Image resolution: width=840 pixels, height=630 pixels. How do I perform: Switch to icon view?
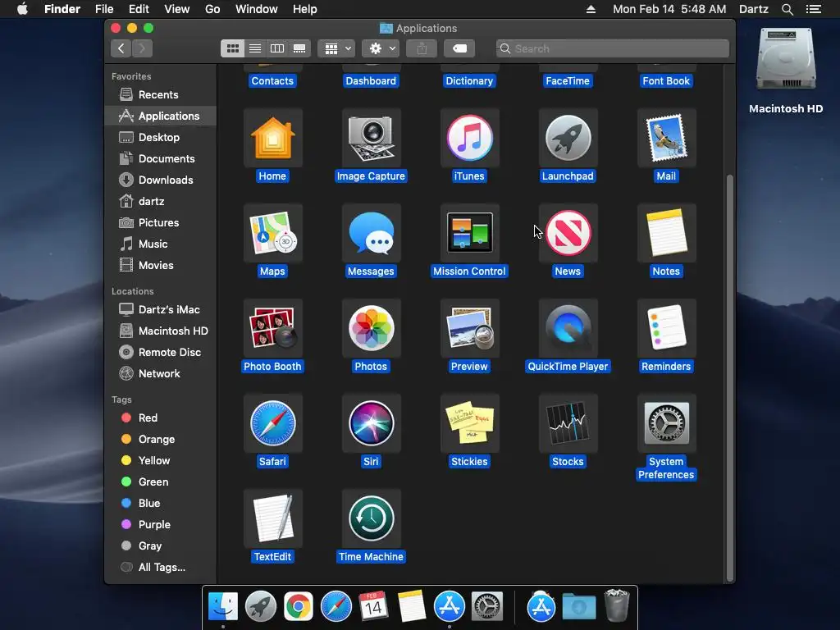point(232,48)
